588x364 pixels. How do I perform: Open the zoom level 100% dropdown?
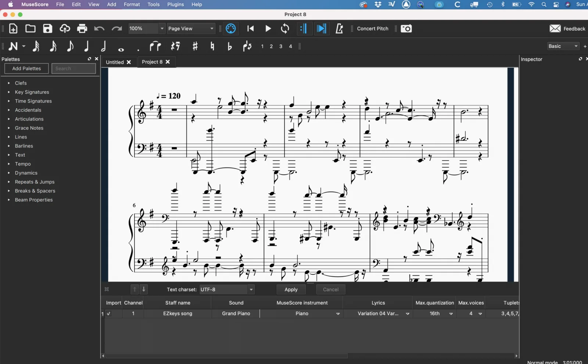pyautogui.click(x=162, y=29)
